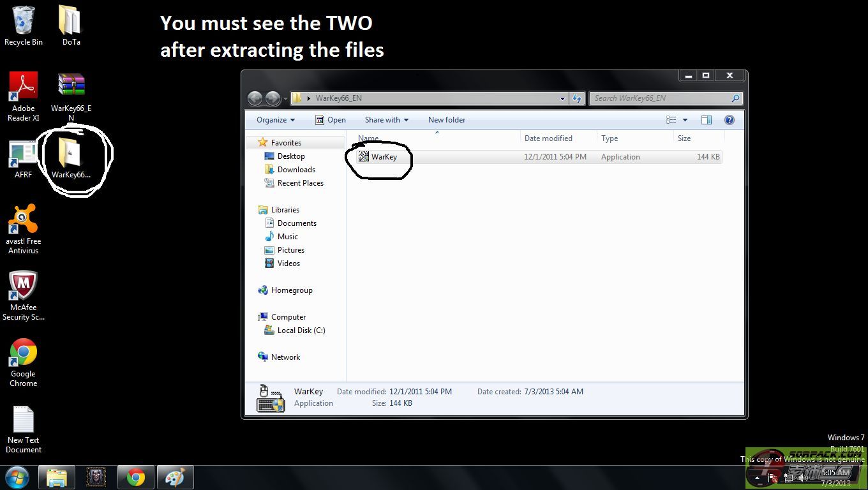Select Local Disk (C:) in navigation pane

301,330
